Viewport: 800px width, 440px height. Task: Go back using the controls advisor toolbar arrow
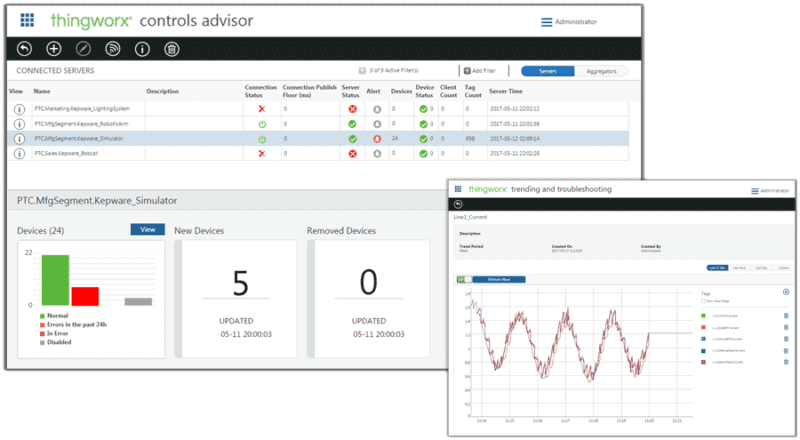coord(24,49)
